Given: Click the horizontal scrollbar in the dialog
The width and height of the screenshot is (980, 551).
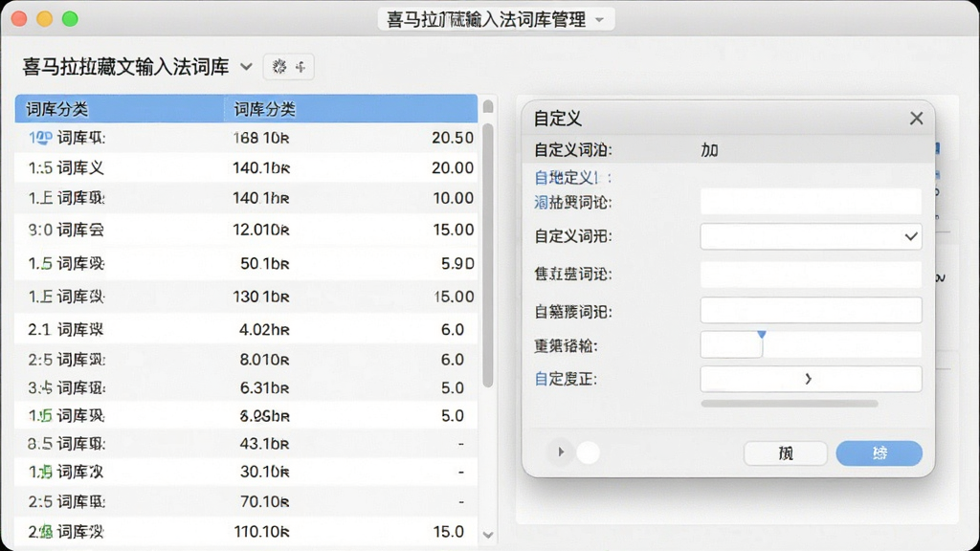Looking at the screenshot, I should (790, 404).
